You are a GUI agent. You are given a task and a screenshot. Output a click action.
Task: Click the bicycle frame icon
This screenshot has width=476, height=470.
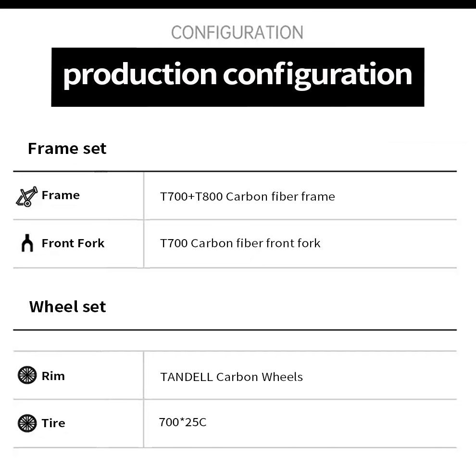point(27,197)
